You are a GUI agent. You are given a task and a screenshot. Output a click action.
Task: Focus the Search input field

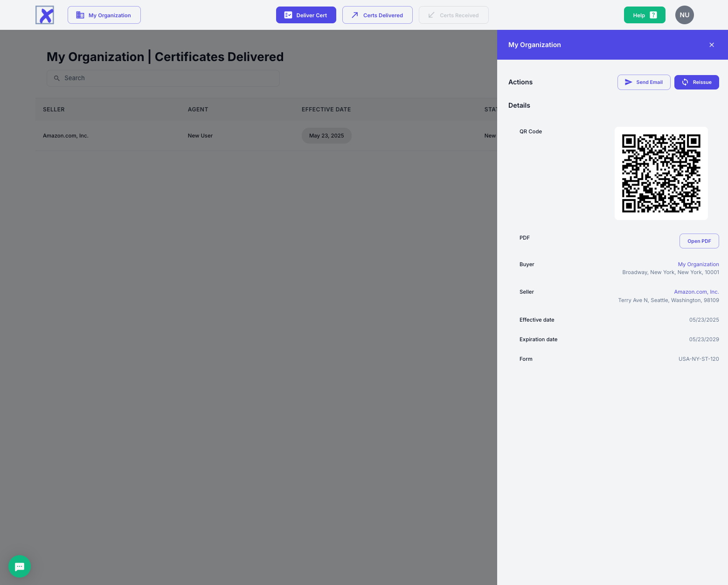click(168, 78)
